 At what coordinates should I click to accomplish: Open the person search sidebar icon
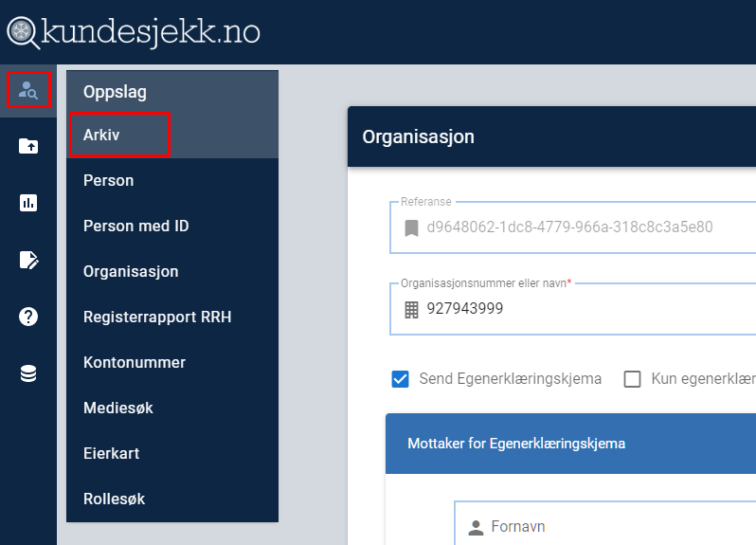pos(28,90)
